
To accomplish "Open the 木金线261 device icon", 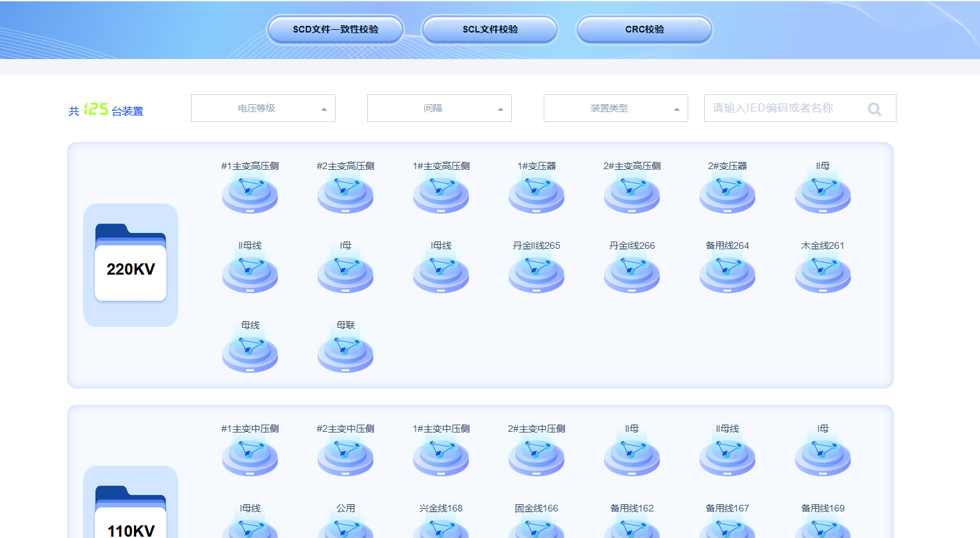I will click(822, 274).
